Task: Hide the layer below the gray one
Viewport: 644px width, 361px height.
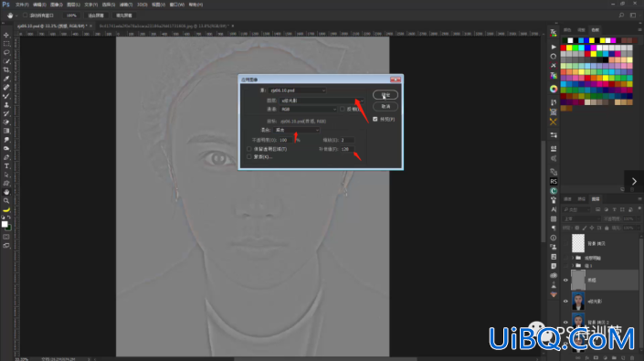Action: coord(565,301)
